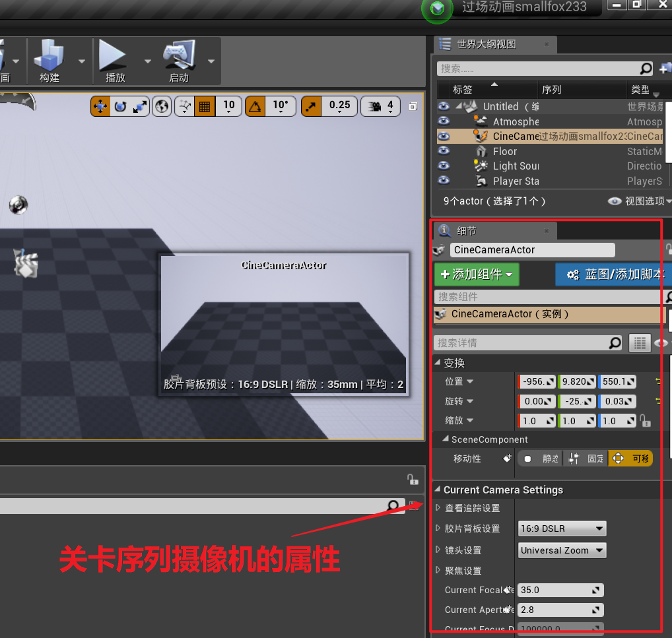672x638 pixels.
Task: Click the Launch (启动) toolbar icon
Action: (179, 61)
